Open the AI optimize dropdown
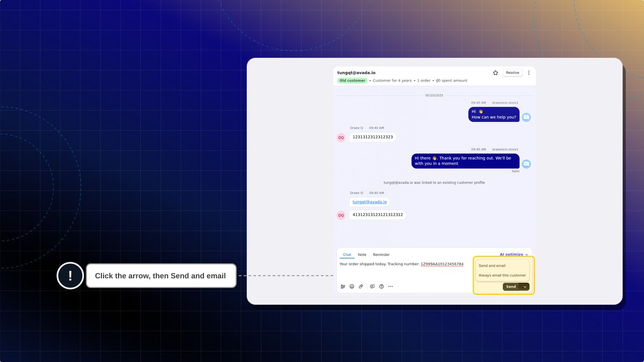This screenshot has height=362, width=644. pos(514,255)
